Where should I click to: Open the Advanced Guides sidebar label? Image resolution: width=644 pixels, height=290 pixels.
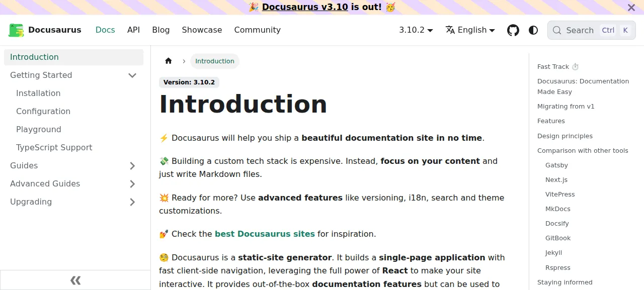pos(45,184)
